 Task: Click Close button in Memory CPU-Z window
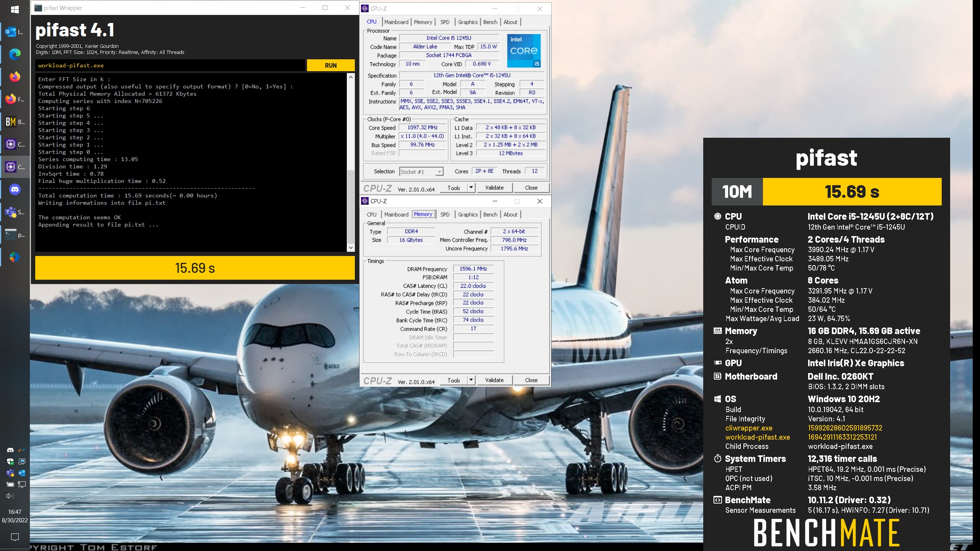click(531, 380)
